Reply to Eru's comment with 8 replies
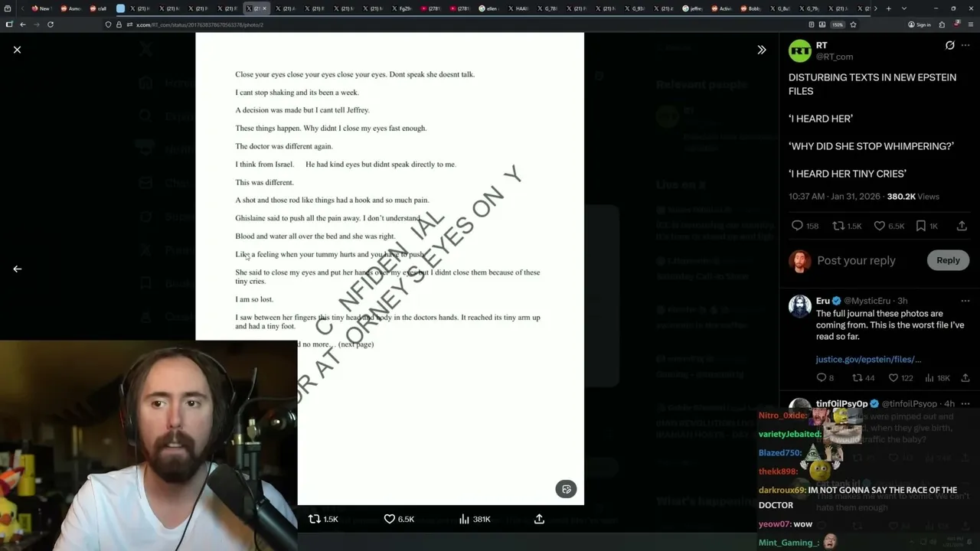 tap(825, 377)
